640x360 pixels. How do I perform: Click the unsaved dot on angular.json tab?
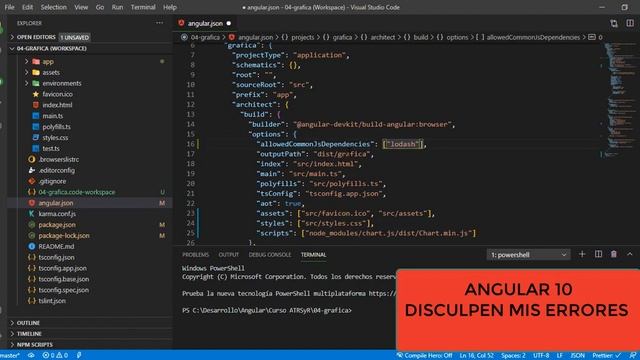tap(229, 23)
